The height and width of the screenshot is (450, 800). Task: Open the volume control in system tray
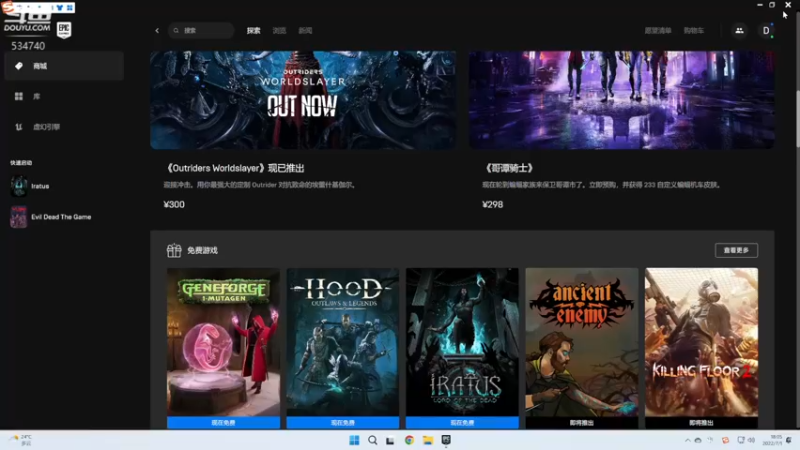751,440
